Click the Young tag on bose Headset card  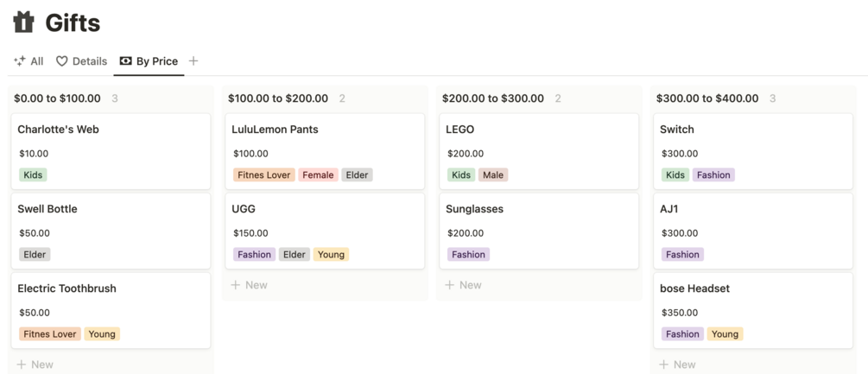click(725, 334)
